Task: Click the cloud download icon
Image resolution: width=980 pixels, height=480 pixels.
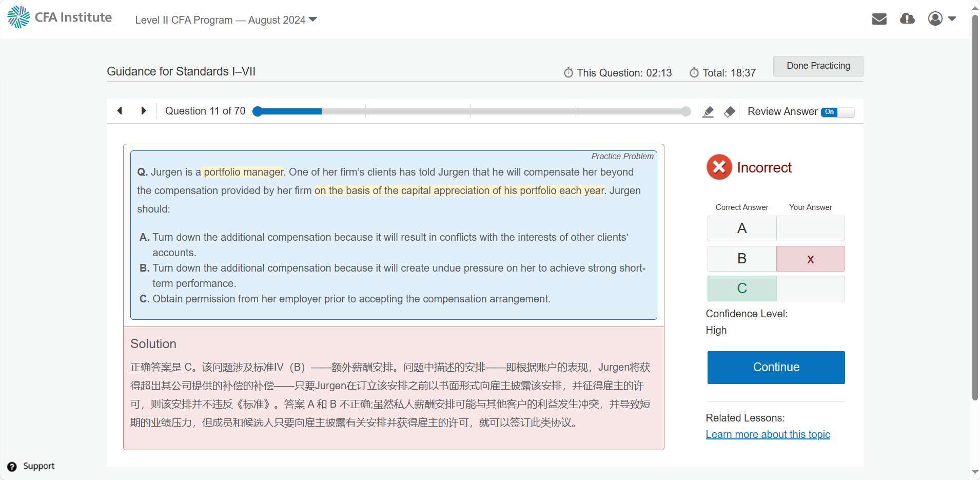Action: [x=907, y=19]
